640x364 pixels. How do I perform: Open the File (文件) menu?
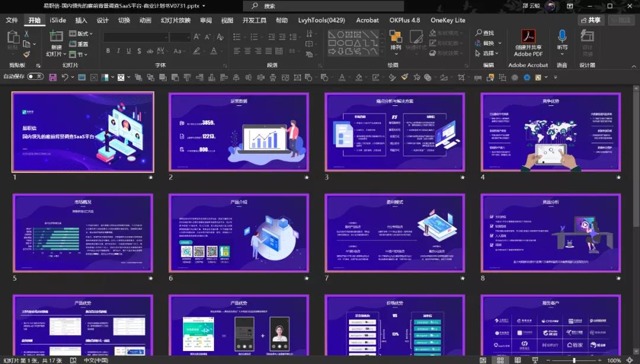pos(12,20)
